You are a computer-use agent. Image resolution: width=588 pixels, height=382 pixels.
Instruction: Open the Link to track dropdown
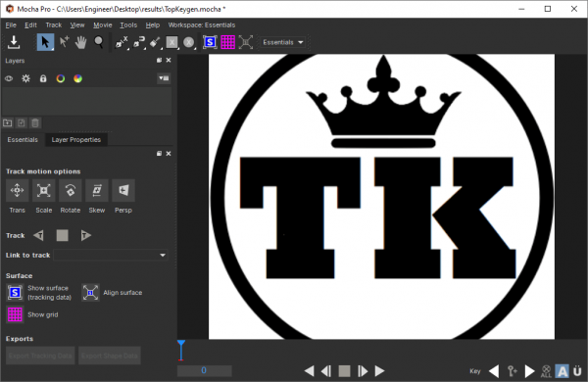click(111, 255)
